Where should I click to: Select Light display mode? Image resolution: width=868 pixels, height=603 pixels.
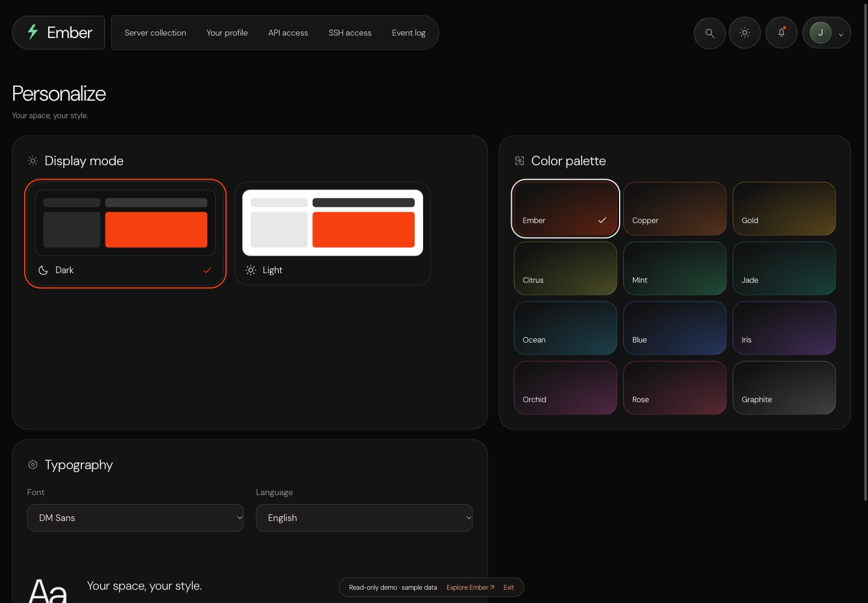(333, 233)
